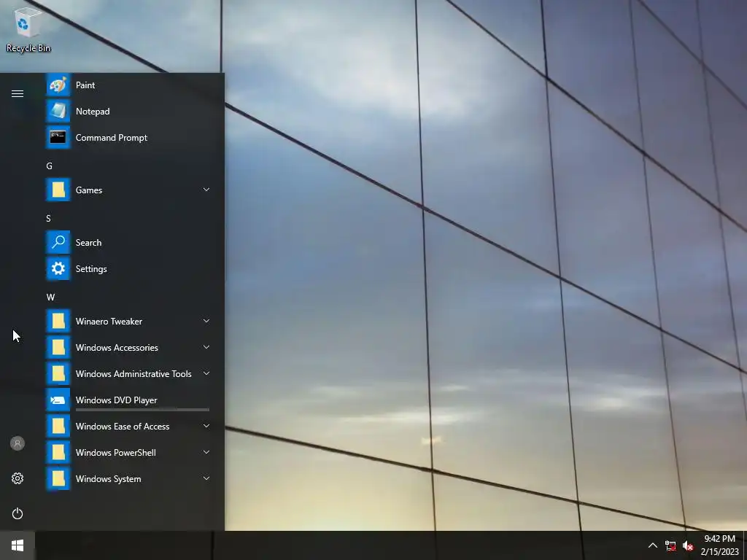Click the Search text label
Viewport: 747px width, 560px height.
[88, 242]
